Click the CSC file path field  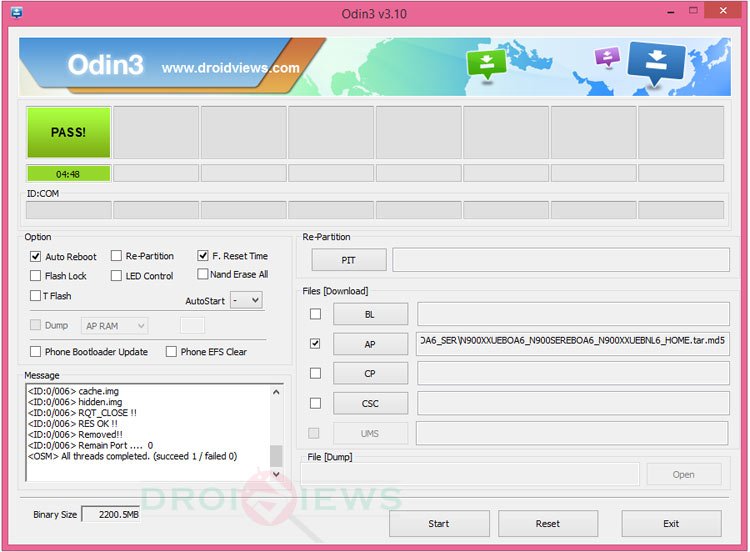point(573,403)
